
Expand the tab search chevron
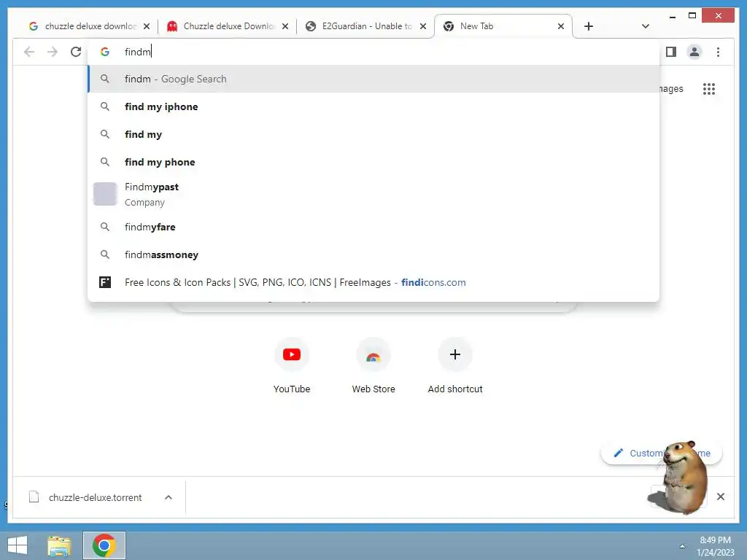click(646, 26)
